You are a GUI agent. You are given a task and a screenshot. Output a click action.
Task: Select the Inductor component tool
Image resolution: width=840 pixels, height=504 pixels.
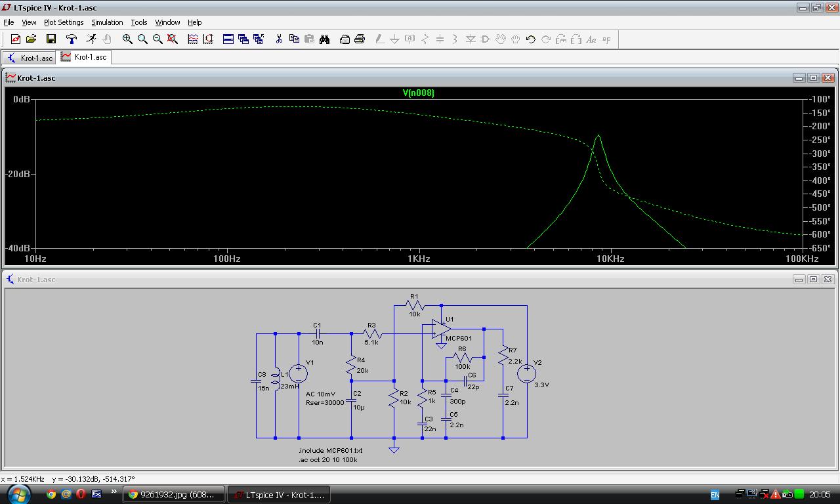[455, 39]
